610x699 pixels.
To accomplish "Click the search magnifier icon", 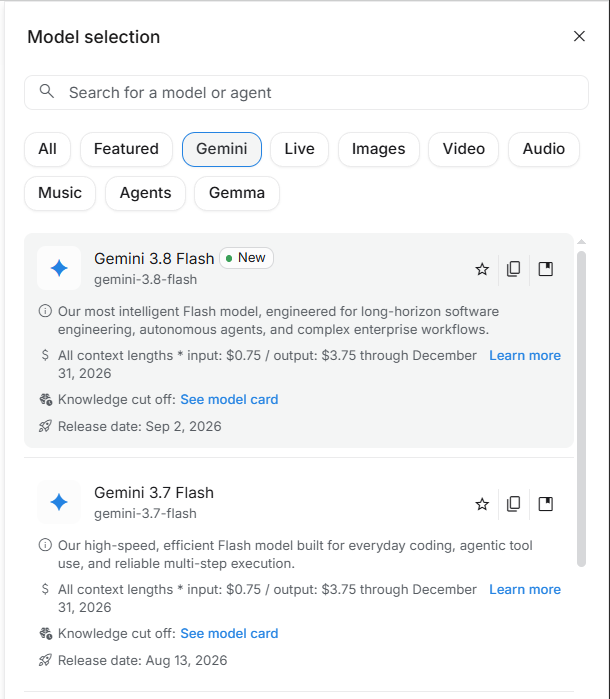I will [47, 91].
